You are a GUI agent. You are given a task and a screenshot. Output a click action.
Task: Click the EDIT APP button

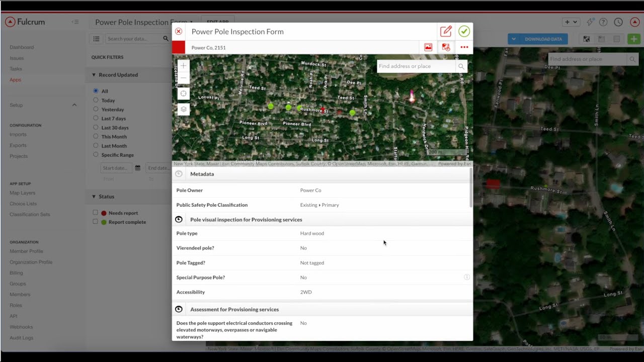[217, 22]
